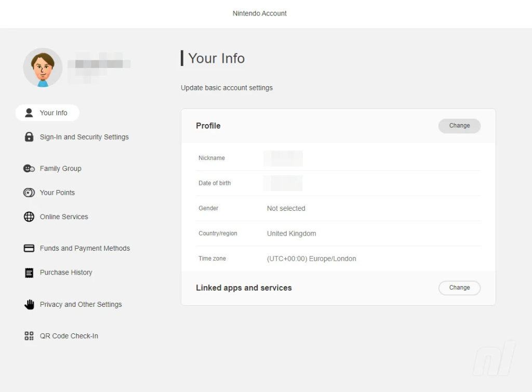The image size is (532, 392).
Task: Click the Gender value 'Not selected'
Action: 286,208
